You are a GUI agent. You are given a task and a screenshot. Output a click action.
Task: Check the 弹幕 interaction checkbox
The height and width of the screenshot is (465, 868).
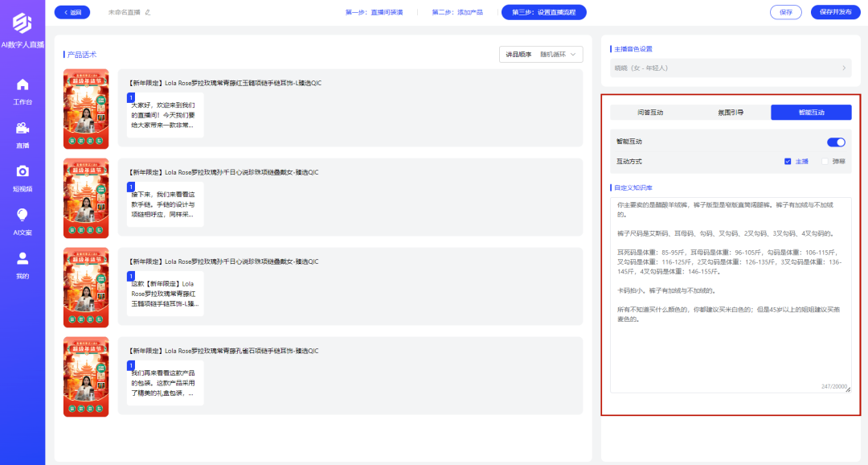(x=825, y=161)
